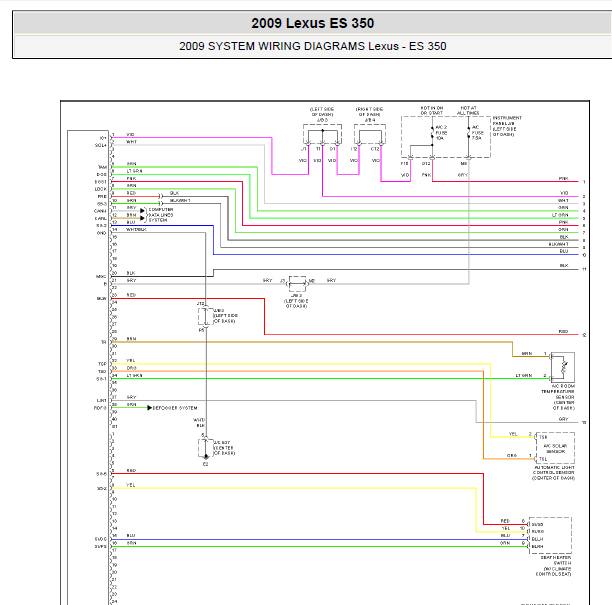Click the DEFOGGER SYSTEM arrowhead
The image size is (612, 605).
pos(149,407)
